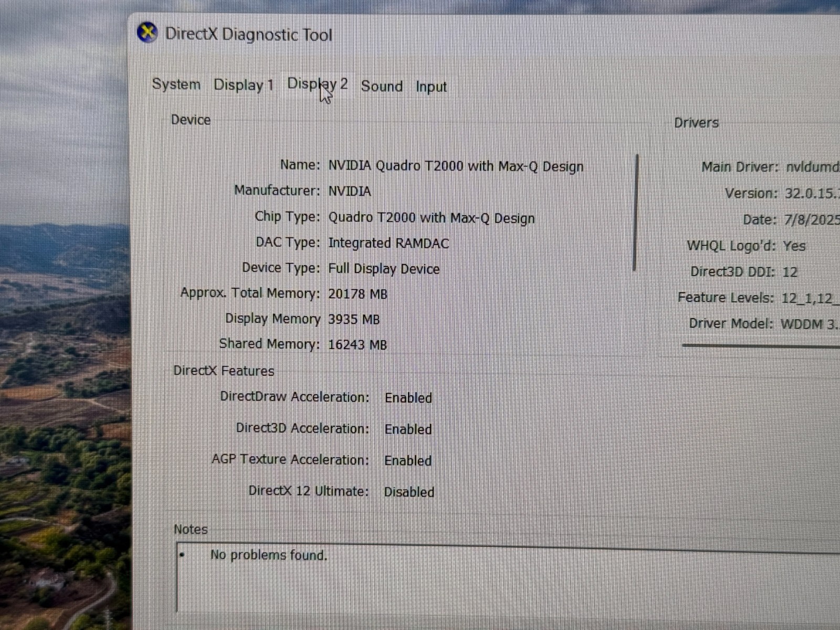Click the 'Drivers' group heading

(696, 123)
